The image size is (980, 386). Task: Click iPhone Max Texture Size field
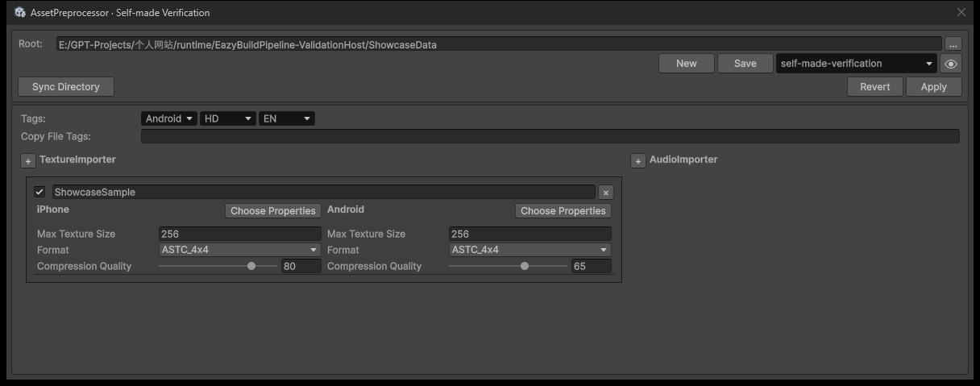(240, 234)
